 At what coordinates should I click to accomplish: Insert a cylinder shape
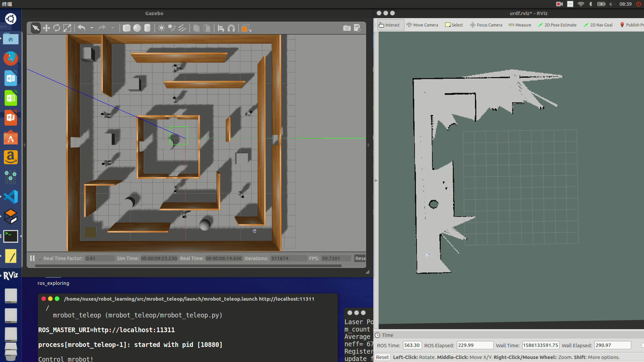tap(147, 28)
